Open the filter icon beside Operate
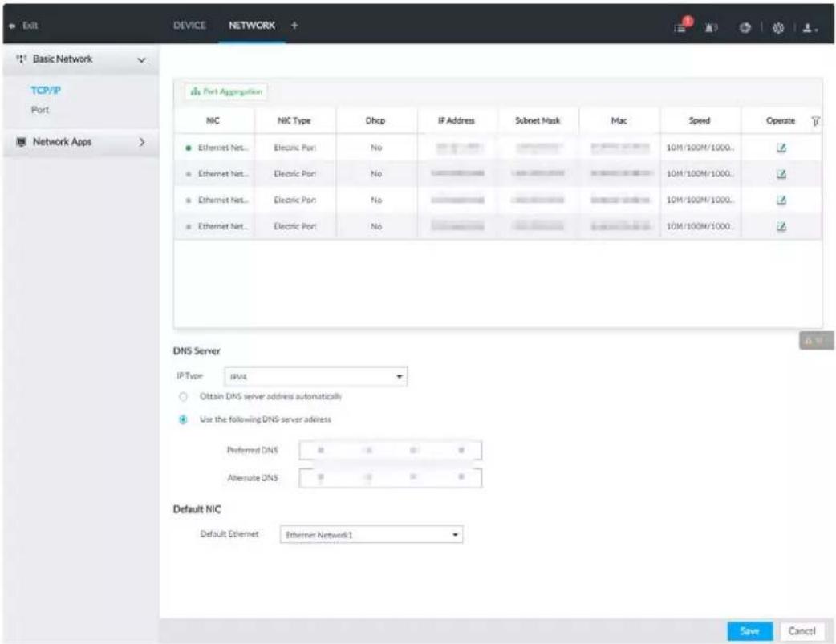Screen dimensions: 836x644 pyautogui.click(x=815, y=121)
